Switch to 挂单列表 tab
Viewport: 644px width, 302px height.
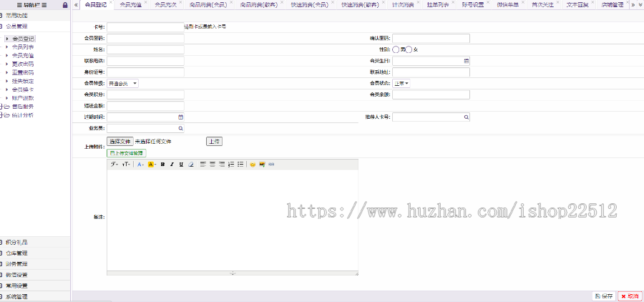click(x=438, y=5)
